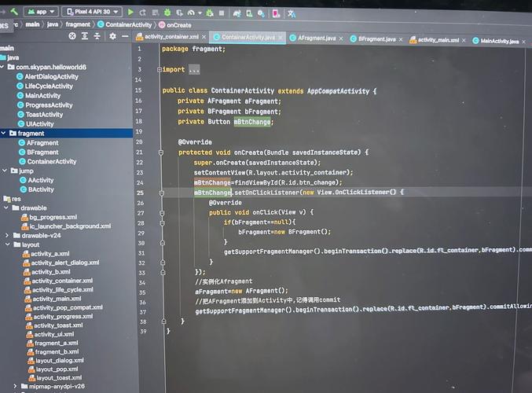Click Run with Coverage icon

pos(179,13)
